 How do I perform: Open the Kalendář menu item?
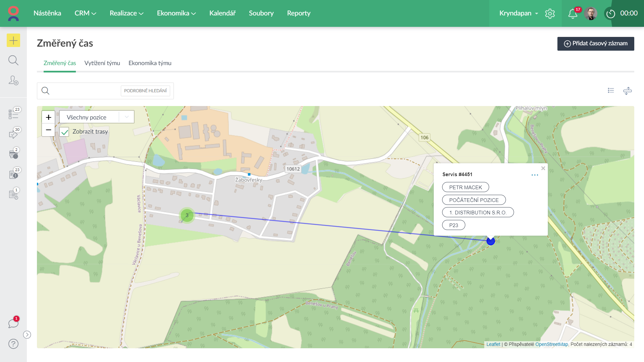coord(222,13)
